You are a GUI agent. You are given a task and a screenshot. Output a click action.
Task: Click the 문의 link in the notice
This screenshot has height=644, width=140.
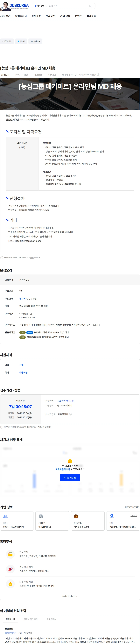point(32,257)
